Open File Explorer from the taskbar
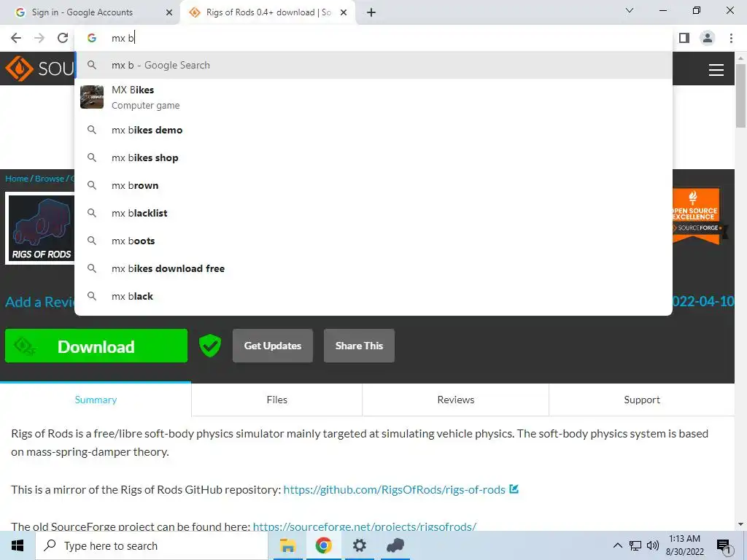The image size is (747, 560). coord(287,545)
